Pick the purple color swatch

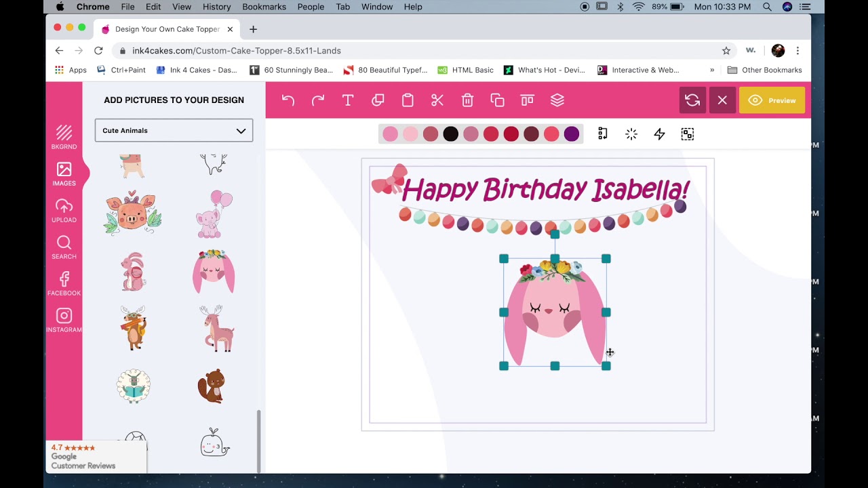[572, 134]
